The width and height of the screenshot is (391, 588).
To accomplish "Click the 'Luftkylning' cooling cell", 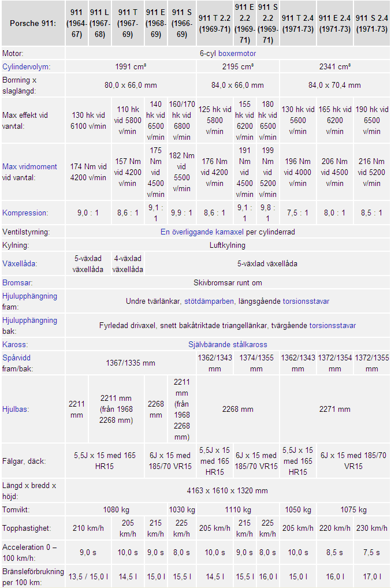I will click(228, 245).
